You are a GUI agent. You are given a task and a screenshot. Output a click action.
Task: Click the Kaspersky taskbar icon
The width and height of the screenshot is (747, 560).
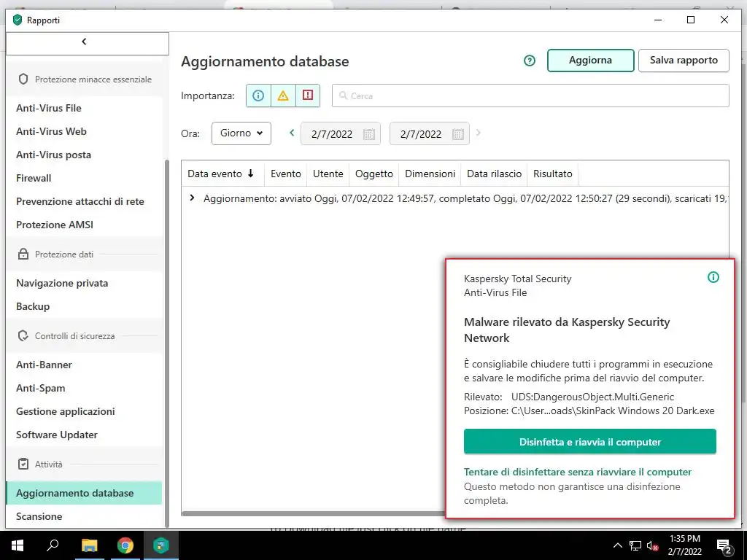[161, 545]
